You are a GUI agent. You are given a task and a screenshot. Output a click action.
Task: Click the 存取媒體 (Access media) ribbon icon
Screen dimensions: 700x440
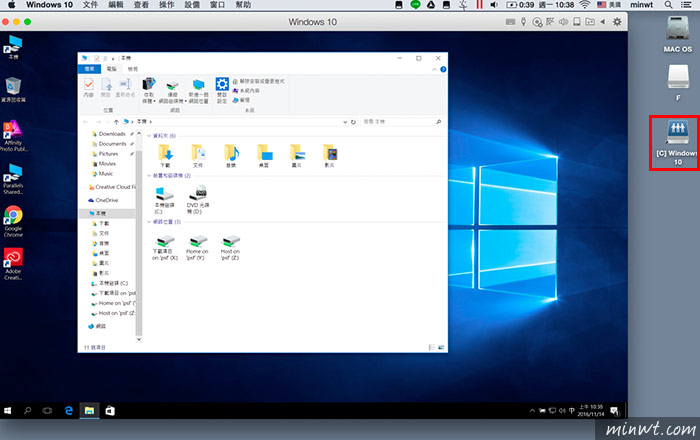tap(149, 84)
